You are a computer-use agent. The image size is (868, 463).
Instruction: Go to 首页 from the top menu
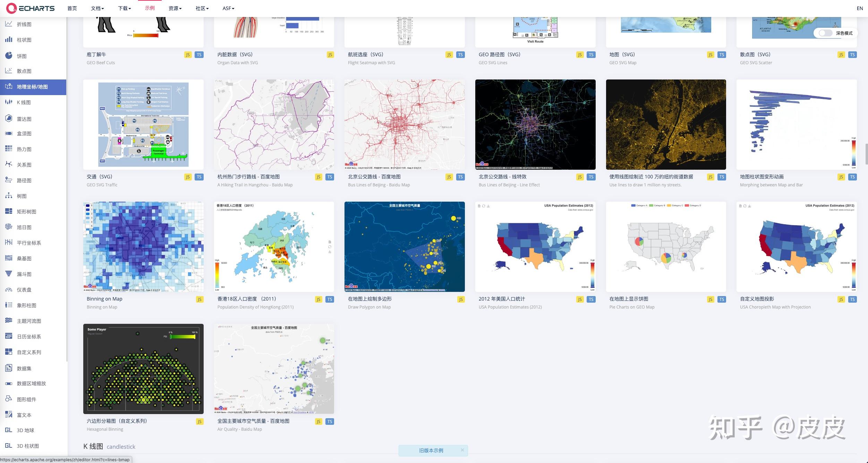click(72, 8)
